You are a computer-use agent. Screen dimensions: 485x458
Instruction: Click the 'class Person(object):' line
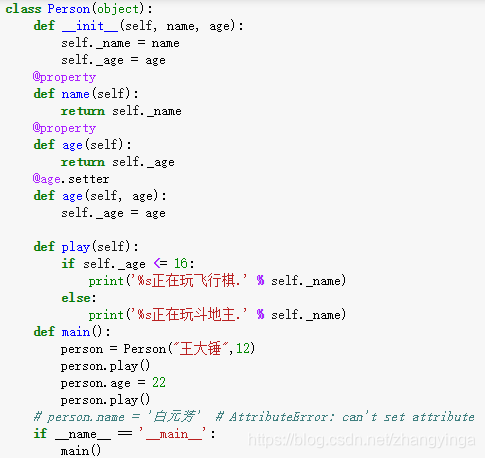pyautogui.click(x=79, y=9)
